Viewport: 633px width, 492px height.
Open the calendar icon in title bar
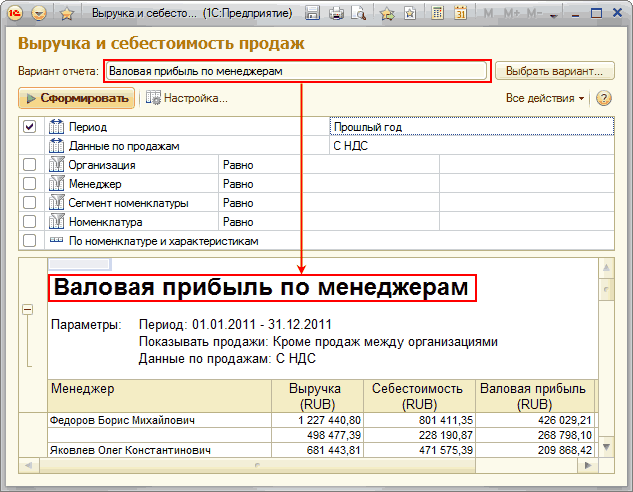[460, 14]
